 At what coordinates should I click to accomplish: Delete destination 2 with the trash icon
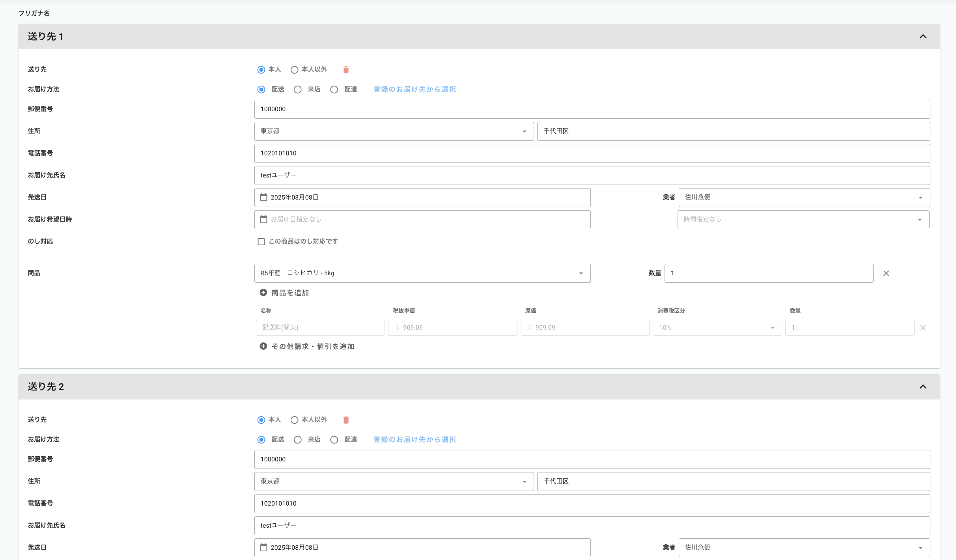pos(346,420)
